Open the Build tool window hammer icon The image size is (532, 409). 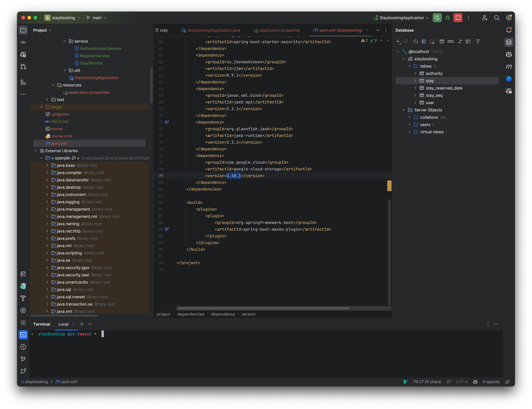click(x=23, y=298)
